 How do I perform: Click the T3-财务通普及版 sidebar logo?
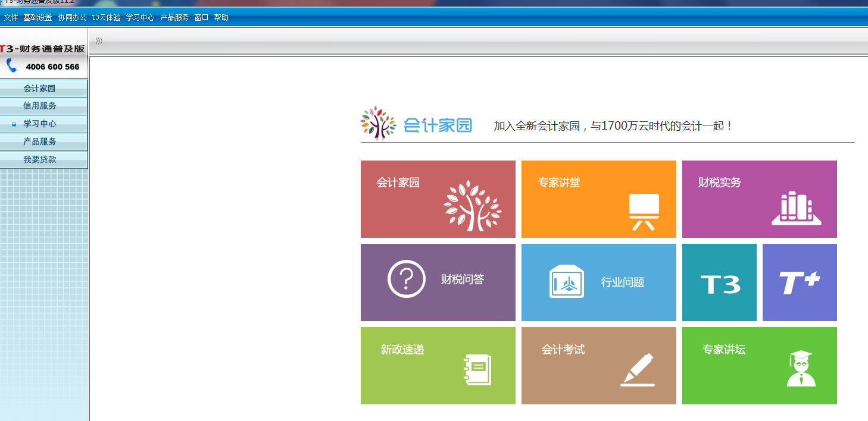point(43,49)
